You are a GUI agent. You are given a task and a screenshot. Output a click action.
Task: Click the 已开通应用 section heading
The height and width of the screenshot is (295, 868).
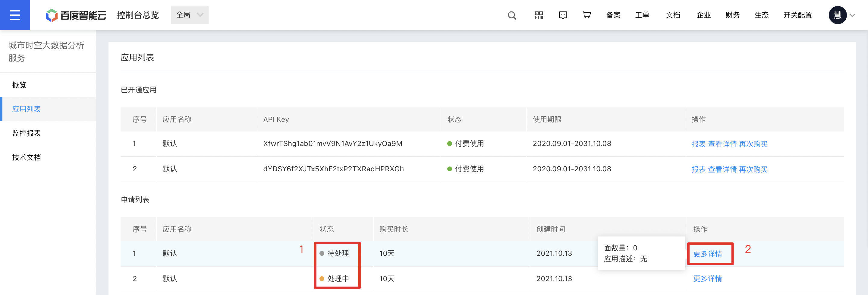pyautogui.click(x=139, y=90)
